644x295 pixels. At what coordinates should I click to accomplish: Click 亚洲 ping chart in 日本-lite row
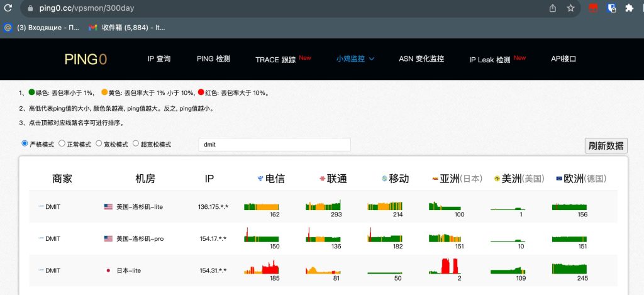[444, 266]
